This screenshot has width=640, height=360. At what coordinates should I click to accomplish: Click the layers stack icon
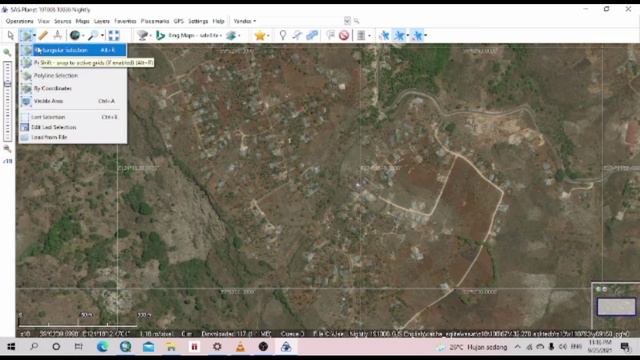tap(231, 36)
